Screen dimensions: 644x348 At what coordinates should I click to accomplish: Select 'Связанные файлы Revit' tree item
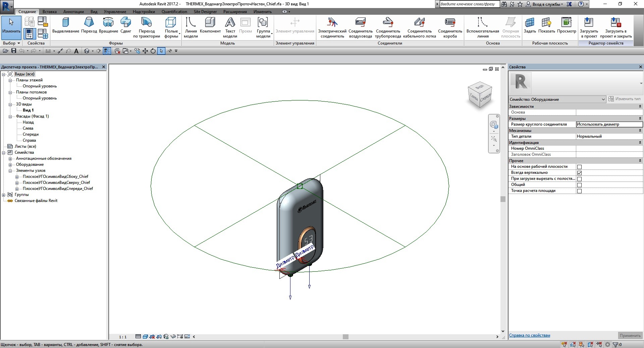36,201
